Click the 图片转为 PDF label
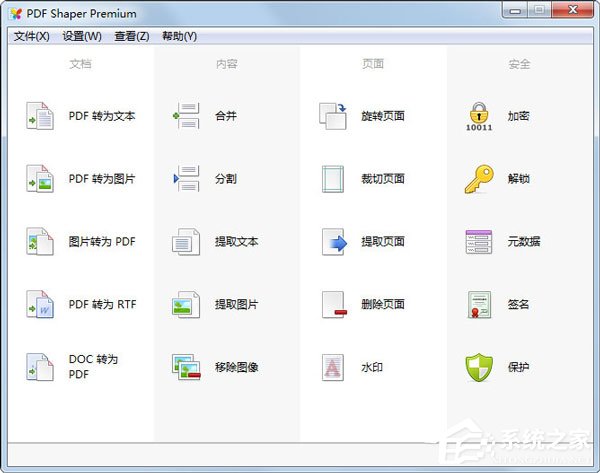 (102, 241)
